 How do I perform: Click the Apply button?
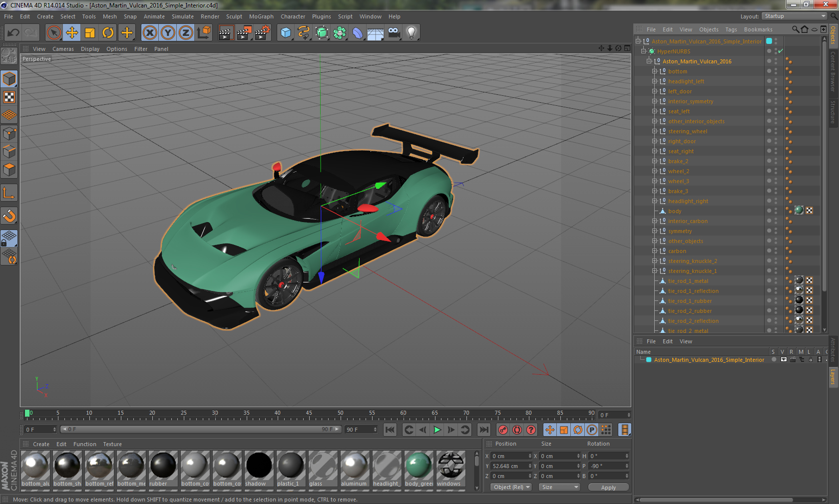608,487
